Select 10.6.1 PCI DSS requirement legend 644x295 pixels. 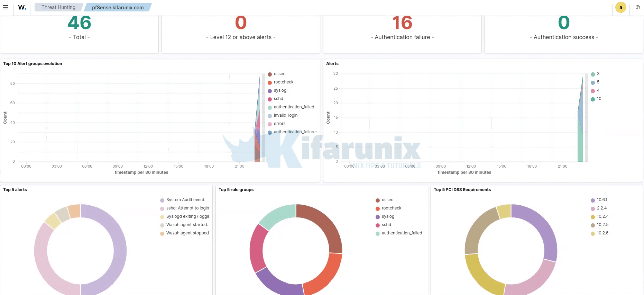click(x=602, y=200)
